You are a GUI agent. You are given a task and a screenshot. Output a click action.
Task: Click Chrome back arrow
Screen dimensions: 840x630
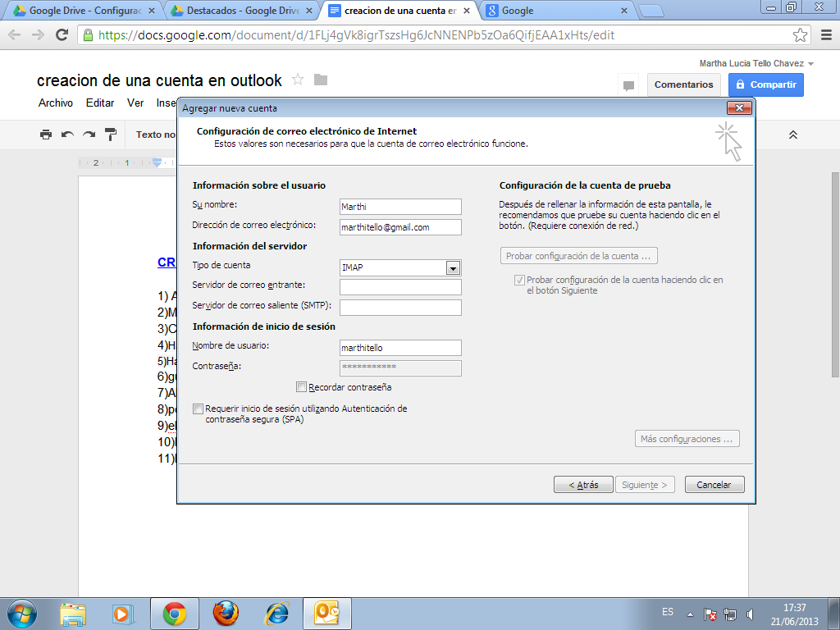click(x=15, y=34)
